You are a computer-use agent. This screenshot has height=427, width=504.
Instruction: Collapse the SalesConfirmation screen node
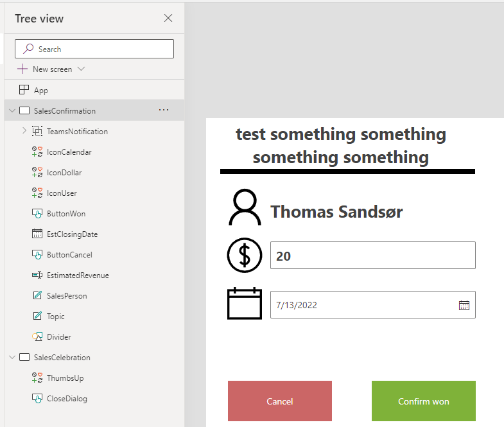[x=12, y=111]
